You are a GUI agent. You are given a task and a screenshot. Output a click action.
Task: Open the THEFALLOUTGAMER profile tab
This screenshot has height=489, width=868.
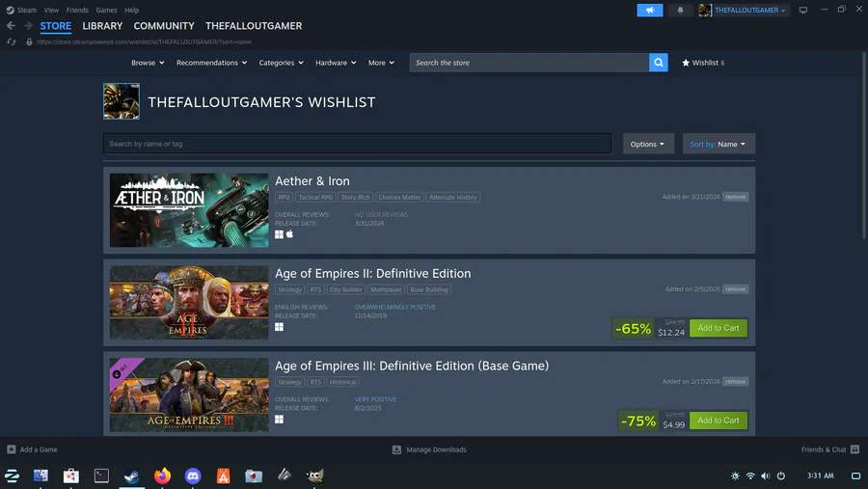(254, 26)
